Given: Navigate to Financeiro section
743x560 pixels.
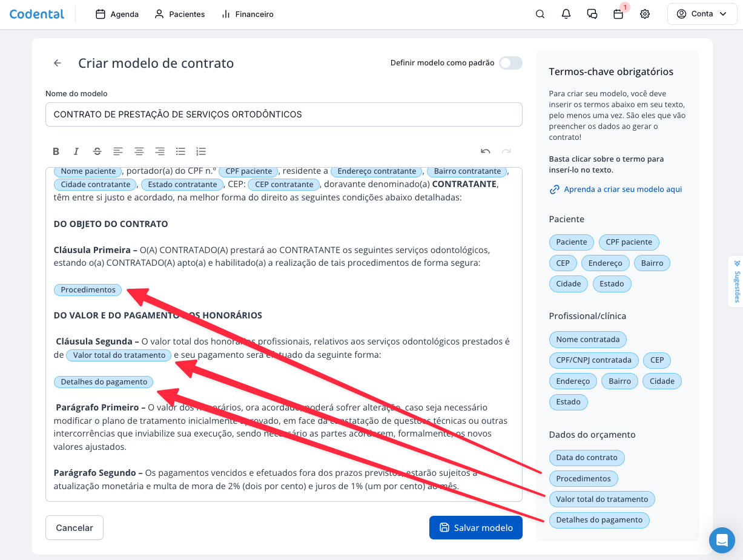Looking at the screenshot, I should pos(247,14).
